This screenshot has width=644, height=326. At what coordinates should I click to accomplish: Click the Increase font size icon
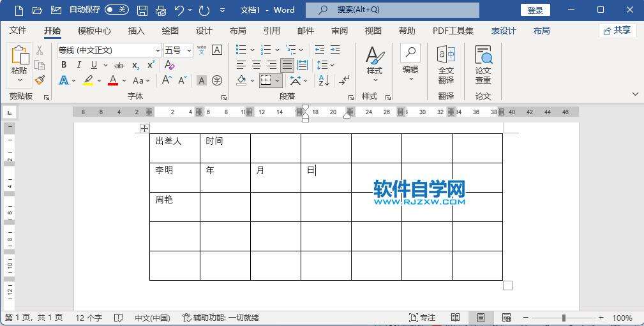click(167, 80)
